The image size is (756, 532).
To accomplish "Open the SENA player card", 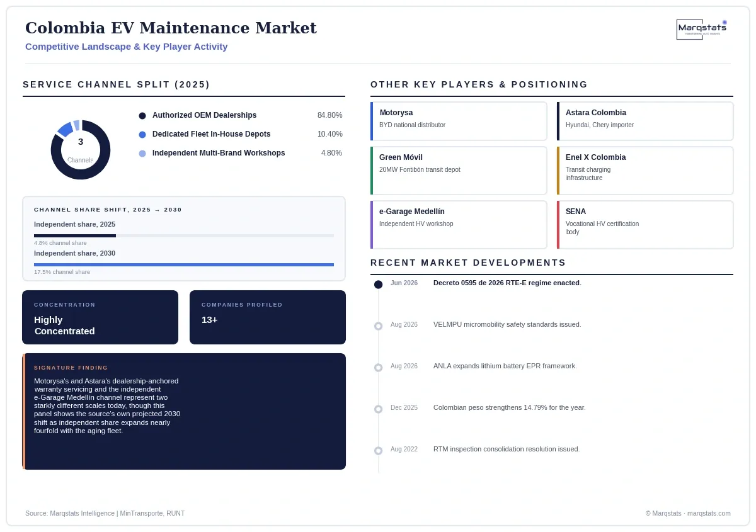I will tap(645, 225).
